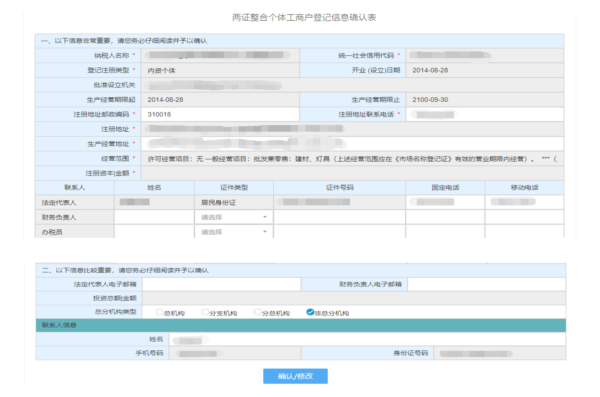Click the 证件类型 column header

[234, 187]
